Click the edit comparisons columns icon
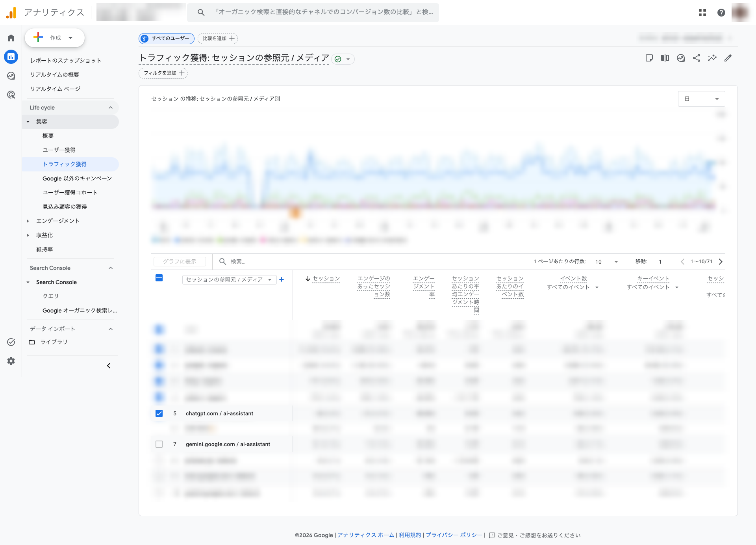Screen dimensions: 756x545 tap(665, 58)
